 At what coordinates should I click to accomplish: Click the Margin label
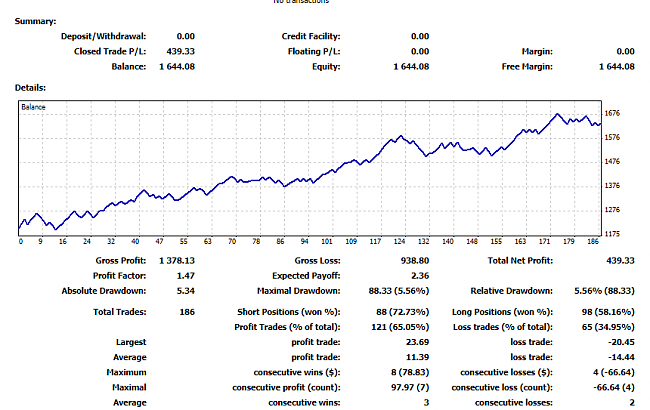pyautogui.click(x=537, y=51)
